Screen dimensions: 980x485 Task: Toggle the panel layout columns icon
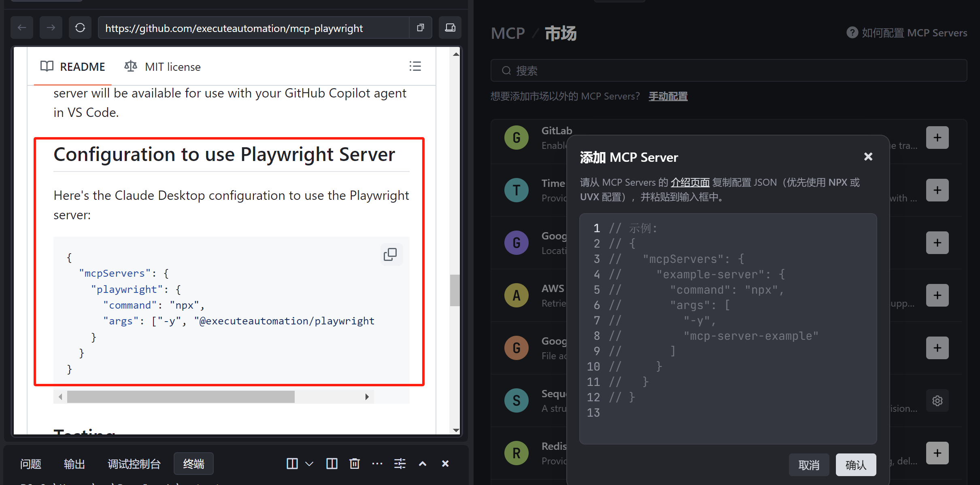coord(332,464)
